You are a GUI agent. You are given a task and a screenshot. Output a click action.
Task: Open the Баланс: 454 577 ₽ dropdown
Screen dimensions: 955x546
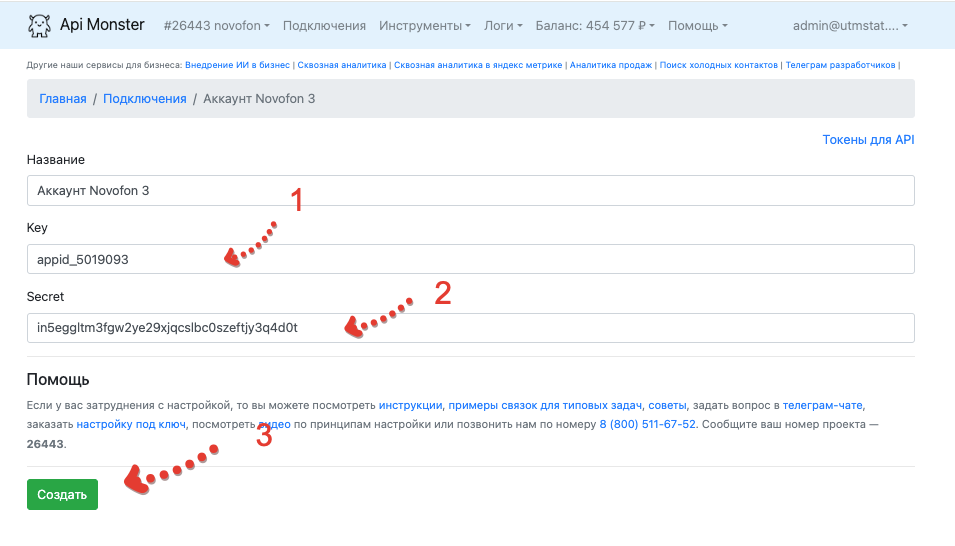click(x=595, y=26)
